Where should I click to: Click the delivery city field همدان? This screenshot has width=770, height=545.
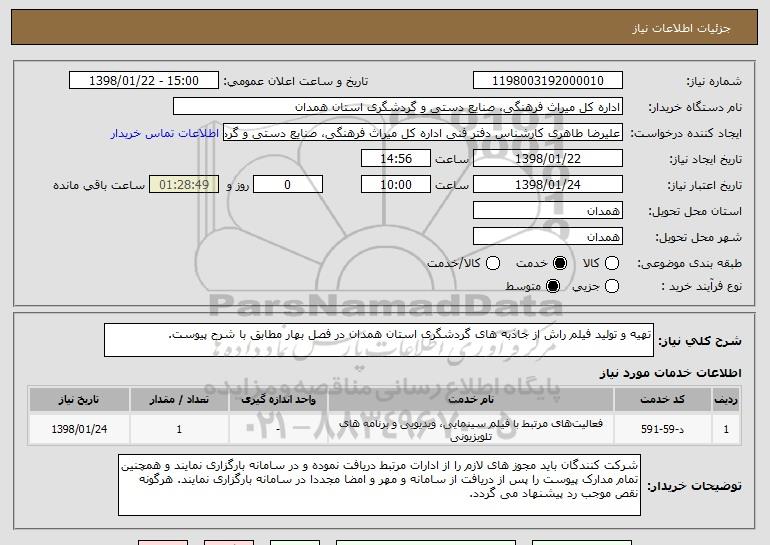click(x=548, y=237)
